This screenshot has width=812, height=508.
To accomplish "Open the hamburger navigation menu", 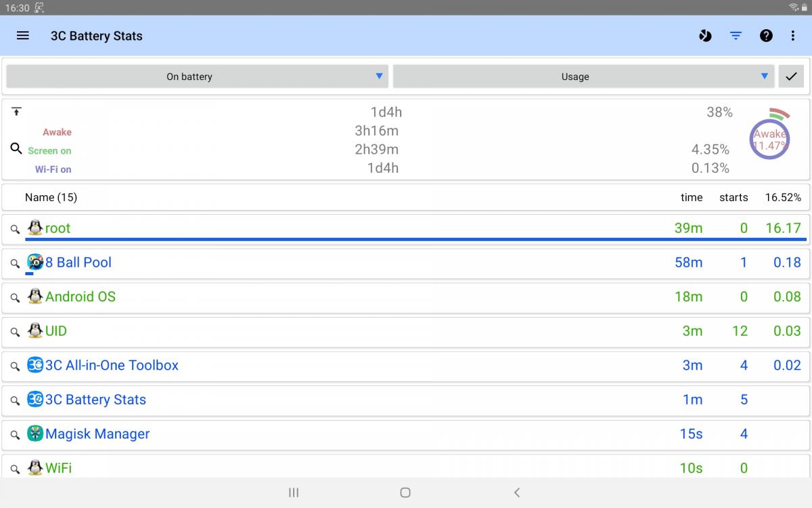I will point(23,36).
